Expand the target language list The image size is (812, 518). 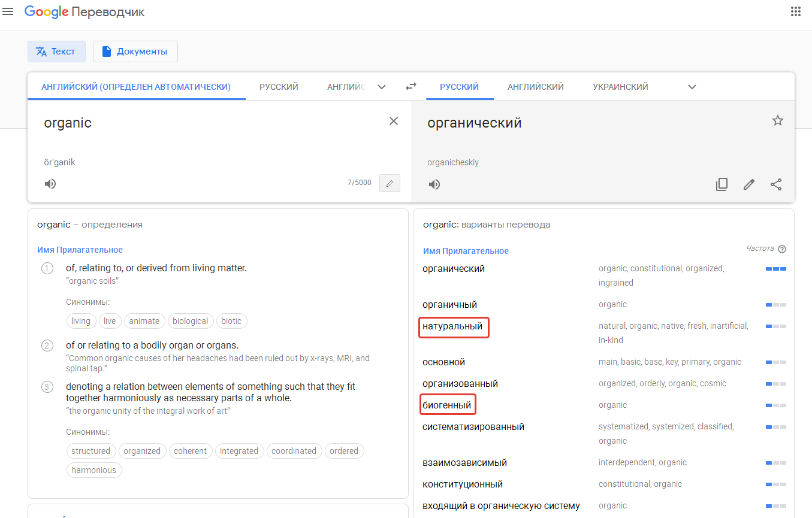[692, 87]
